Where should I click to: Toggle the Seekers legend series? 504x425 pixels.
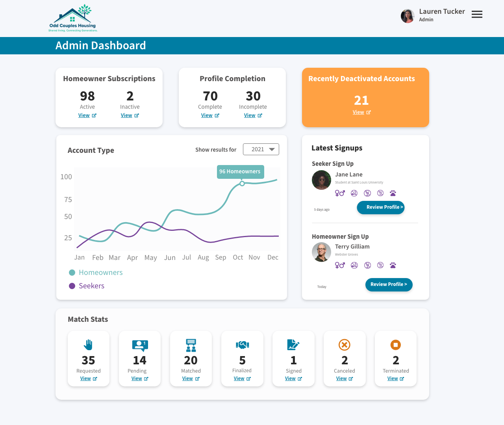(x=87, y=286)
